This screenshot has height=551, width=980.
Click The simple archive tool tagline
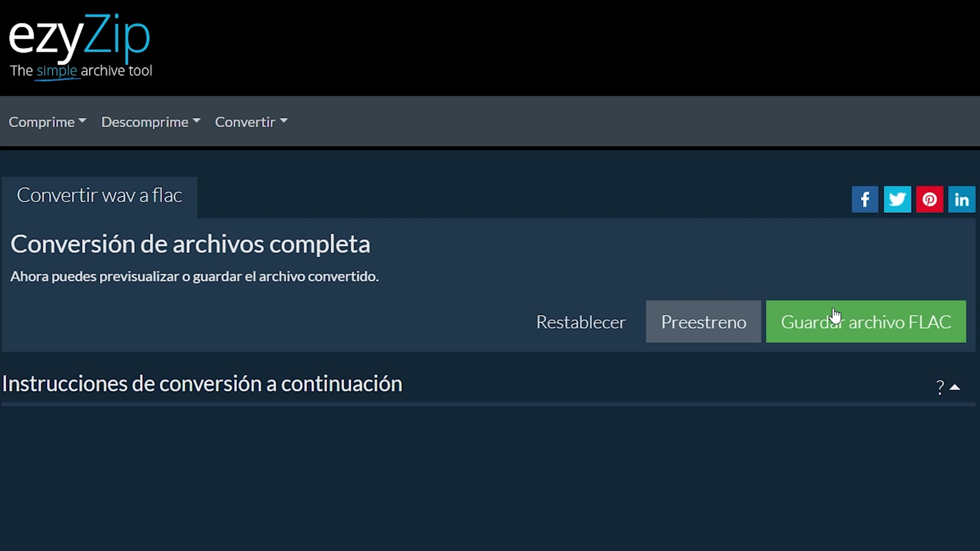pos(81,71)
